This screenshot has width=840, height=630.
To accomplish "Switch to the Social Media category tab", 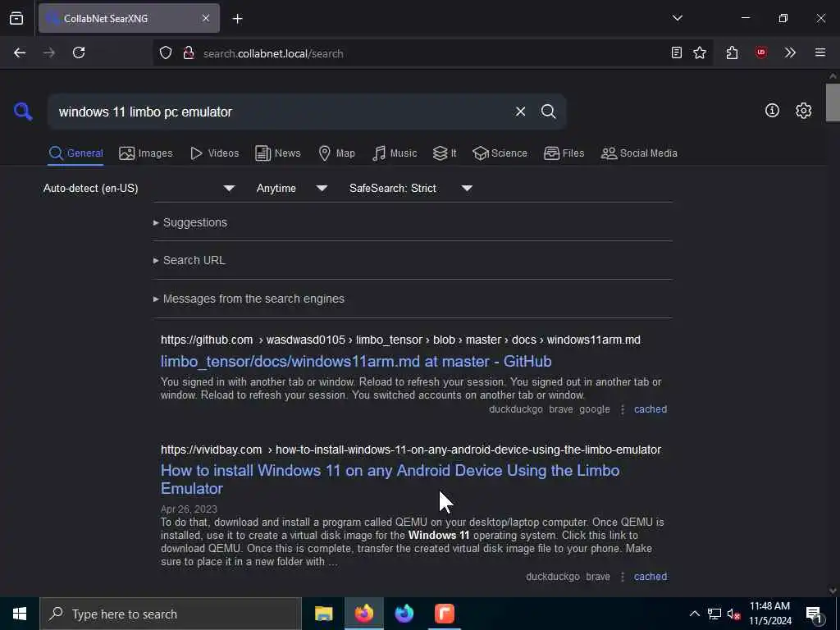I will click(639, 153).
